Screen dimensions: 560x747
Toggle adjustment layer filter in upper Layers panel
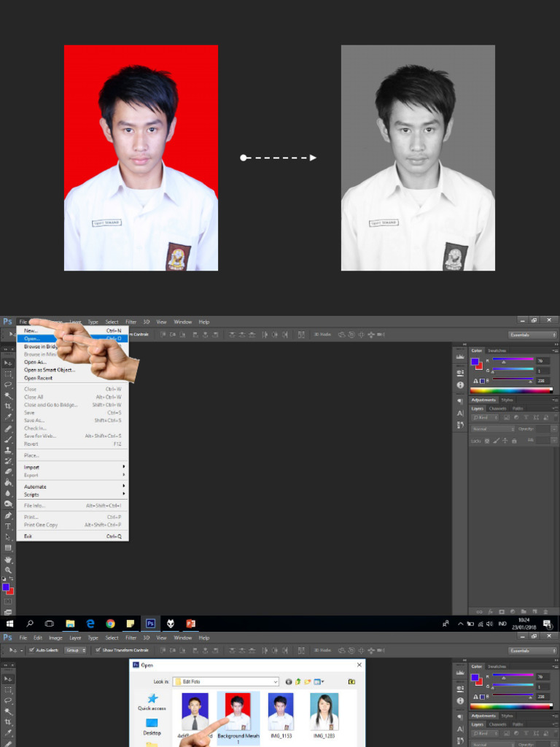click(516, 417)
